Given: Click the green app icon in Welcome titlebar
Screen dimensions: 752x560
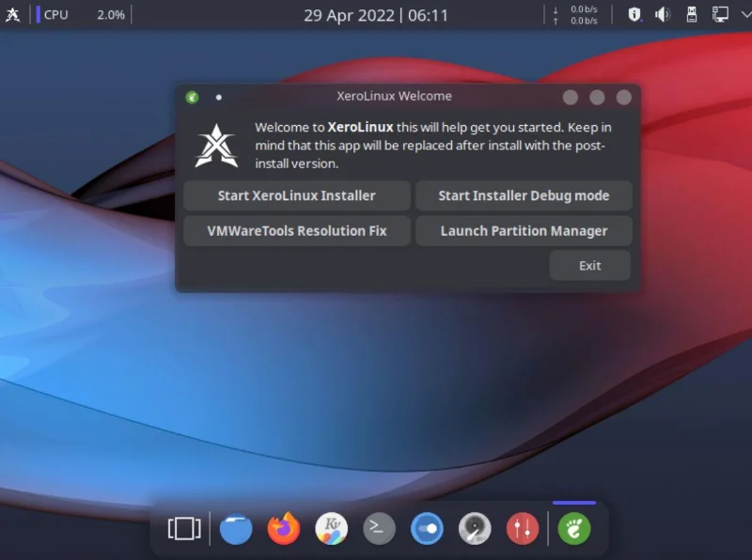Looking at the screenshot, I should pos(193,98).
